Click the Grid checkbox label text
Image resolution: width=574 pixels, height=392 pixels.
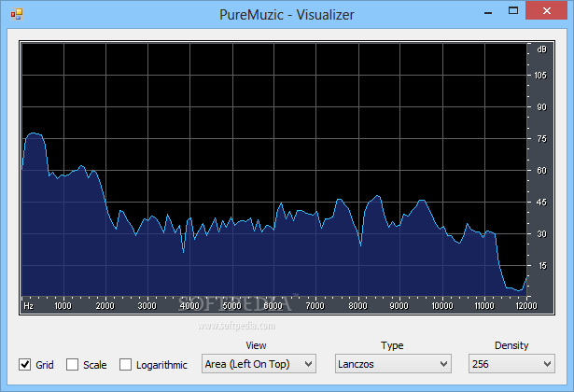coord(45,365)
